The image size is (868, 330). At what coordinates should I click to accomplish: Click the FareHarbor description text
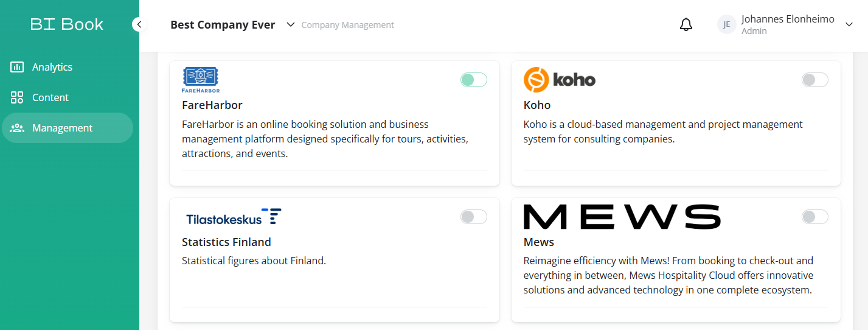(325, 139)
